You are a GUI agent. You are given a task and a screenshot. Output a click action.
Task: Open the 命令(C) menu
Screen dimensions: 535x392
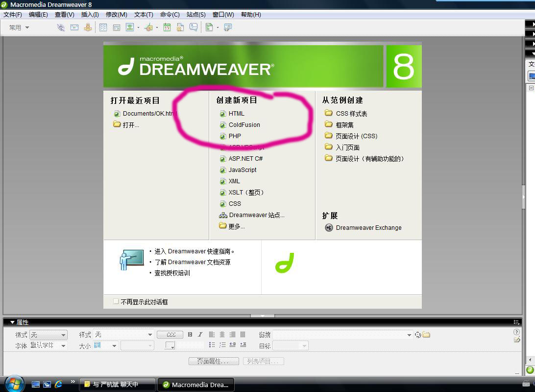click(x=170, y=14)
